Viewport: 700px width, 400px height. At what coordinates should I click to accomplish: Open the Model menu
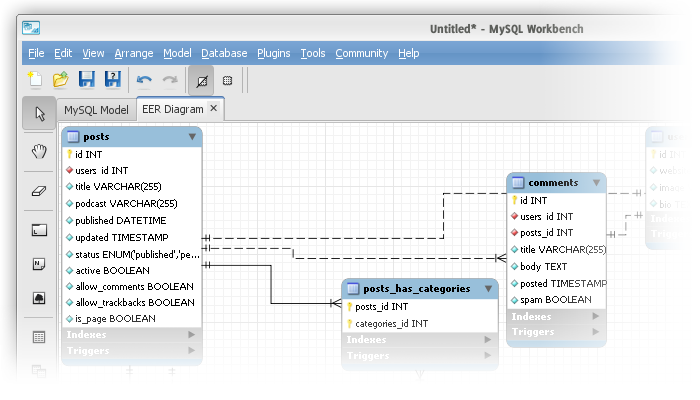(x=177, y=53)
